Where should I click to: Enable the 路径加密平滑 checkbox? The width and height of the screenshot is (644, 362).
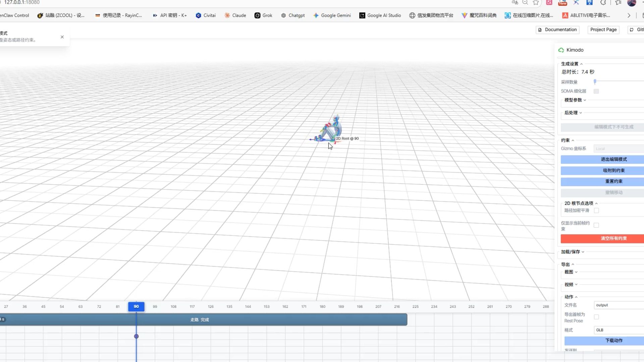(x=596, y=210)
